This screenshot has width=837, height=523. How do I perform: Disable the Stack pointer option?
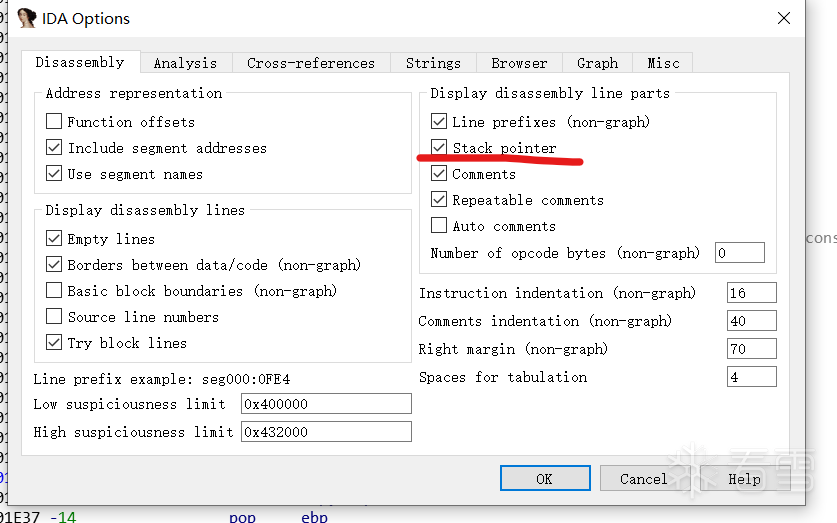[x=439, y=148]
